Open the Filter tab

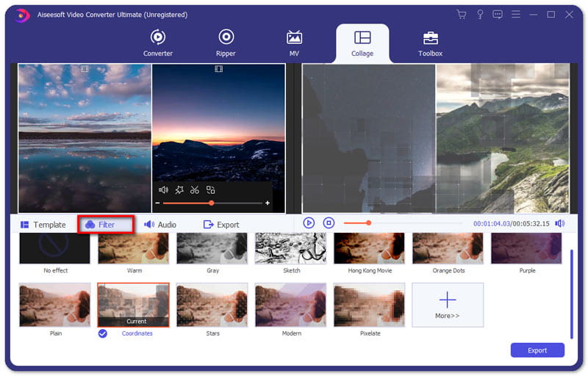[106, 224]
